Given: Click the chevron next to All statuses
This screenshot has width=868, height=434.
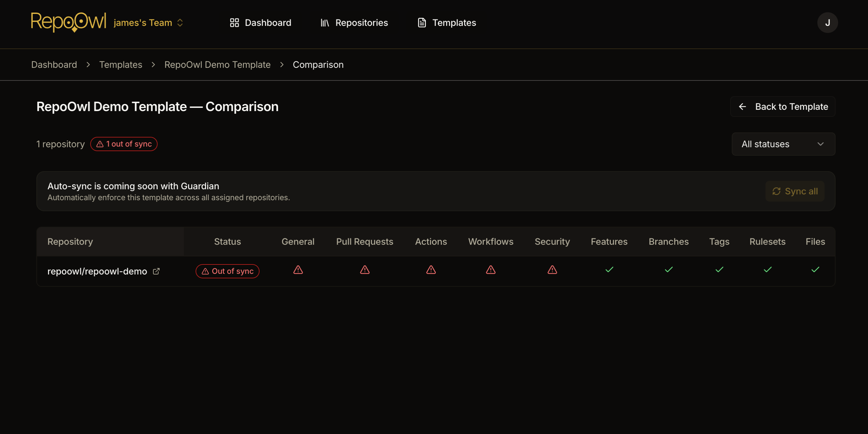Looking at the screenshot, I should coord(821,144).
